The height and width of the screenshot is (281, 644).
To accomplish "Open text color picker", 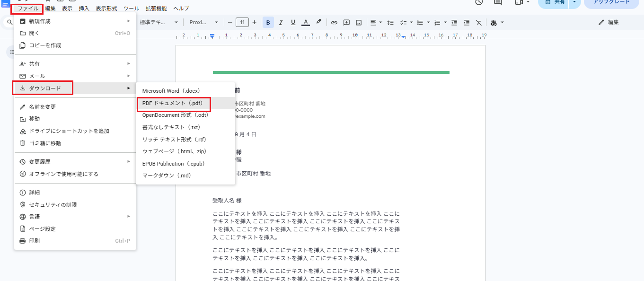I will click(306, 22).
